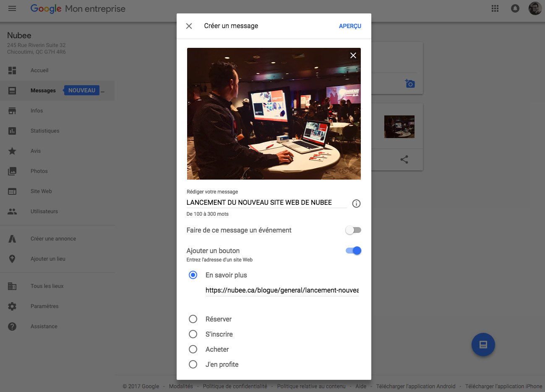Viewport: 545px width, 392px height.
Task: Open the Aide footer link
Action: pyautogui.click(x=361, y=387)
